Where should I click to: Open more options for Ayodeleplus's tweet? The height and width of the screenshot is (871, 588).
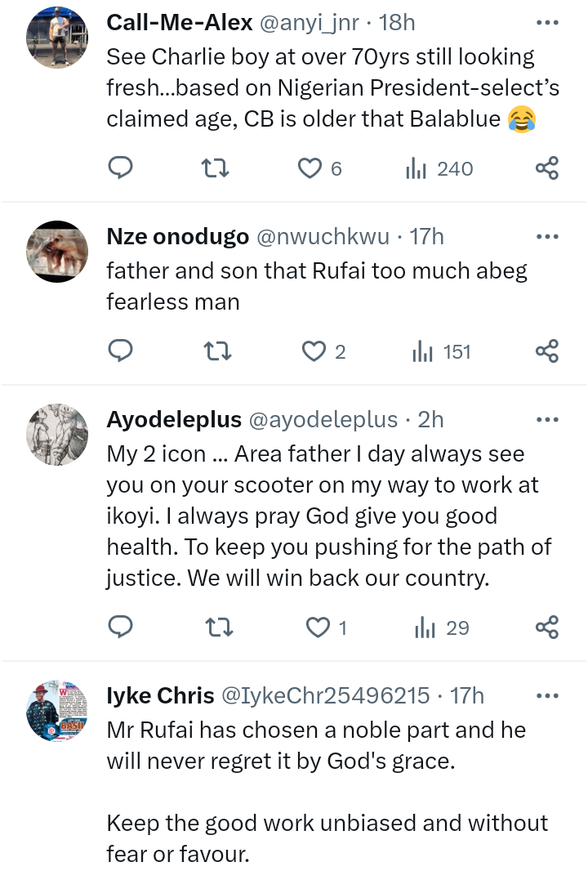click(x=547, y=419)
